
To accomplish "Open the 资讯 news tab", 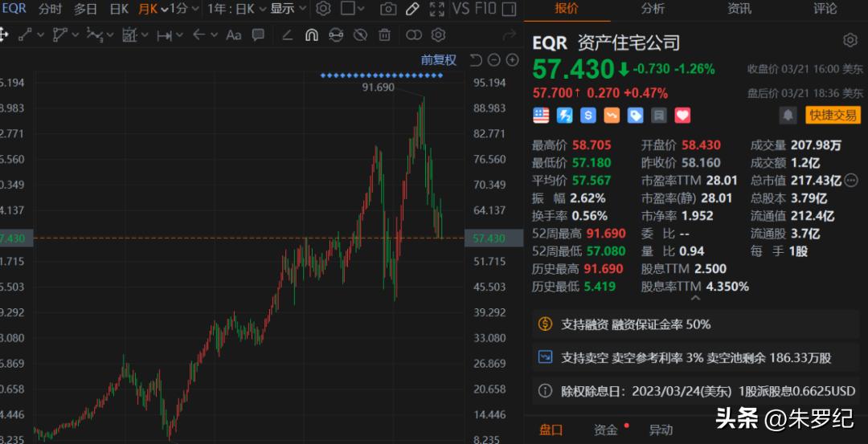I will coord(739,8).
